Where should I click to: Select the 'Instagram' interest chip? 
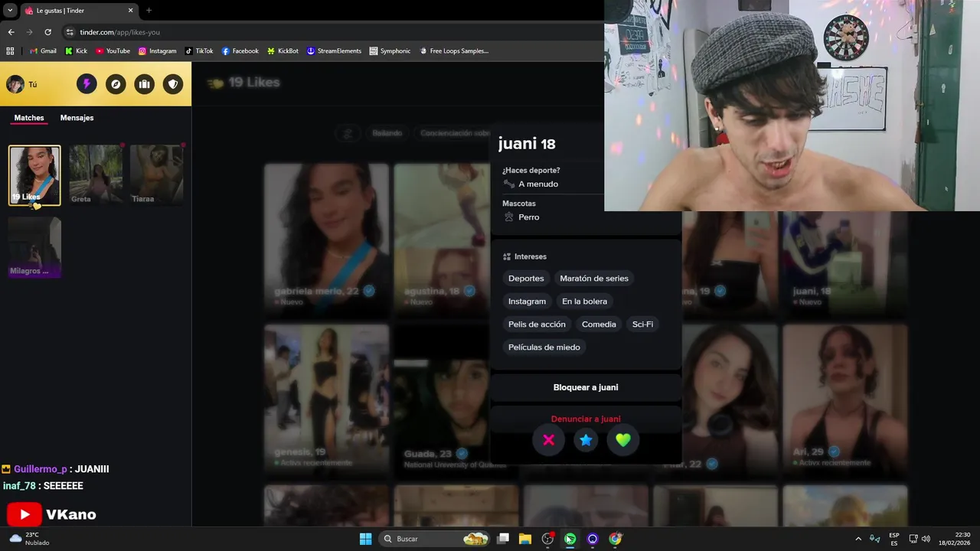[x=528, y=302]
